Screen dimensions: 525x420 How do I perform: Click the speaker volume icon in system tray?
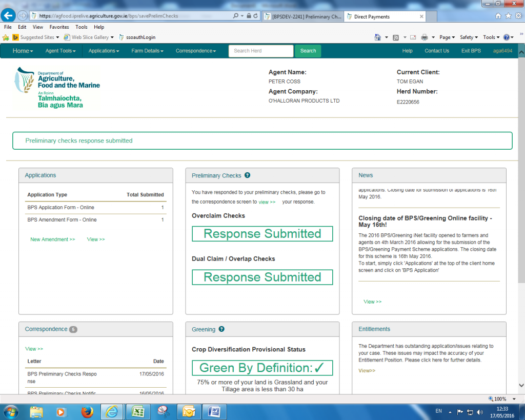[x=480, y=411]
